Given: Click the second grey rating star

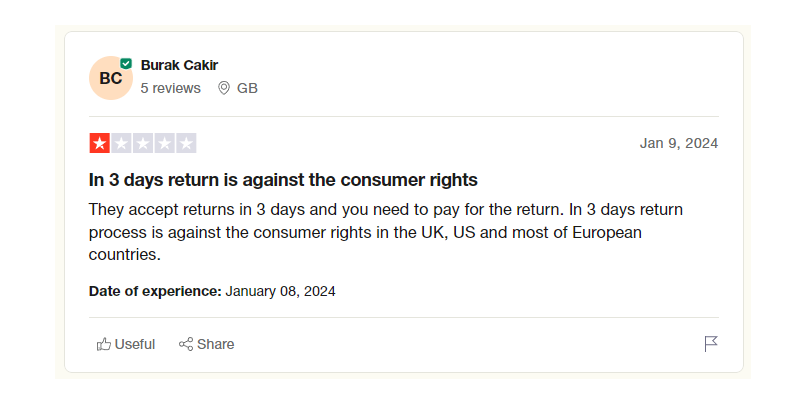Looking at the screenshot, I should click(121, 143).
